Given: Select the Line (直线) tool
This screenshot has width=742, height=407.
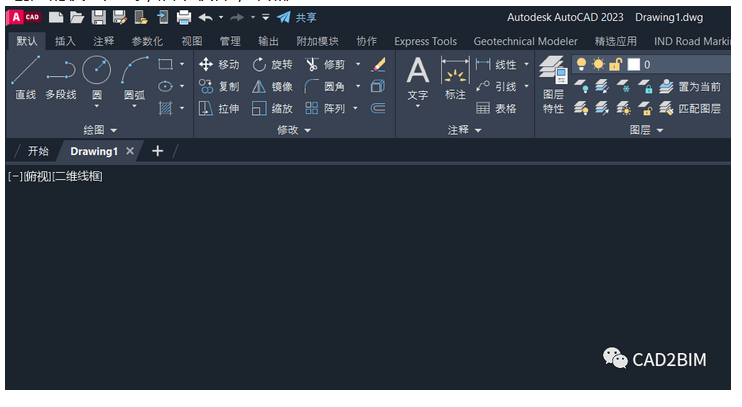Looking at the screenshot, I should (x=26, y=78).
